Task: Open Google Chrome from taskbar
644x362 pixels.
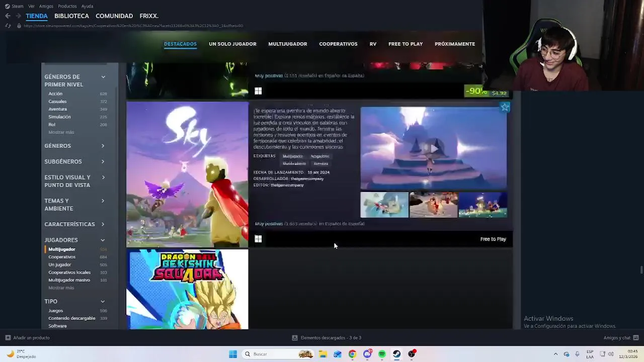Action: click(352, 354)
